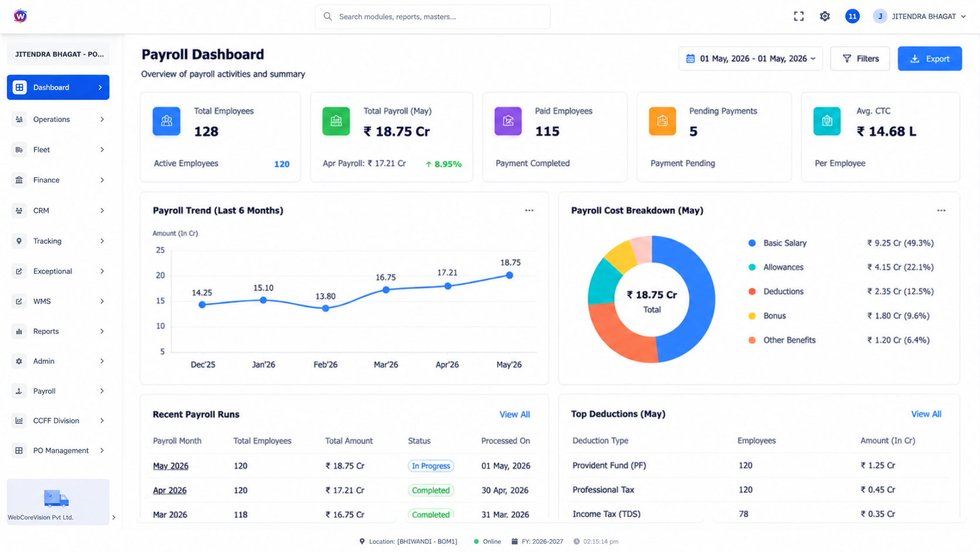The width and height of the screenshot is (980, 552).
Task: Open notifications badge showing 11
Action: pyautogui.click(x=852, y=16)
